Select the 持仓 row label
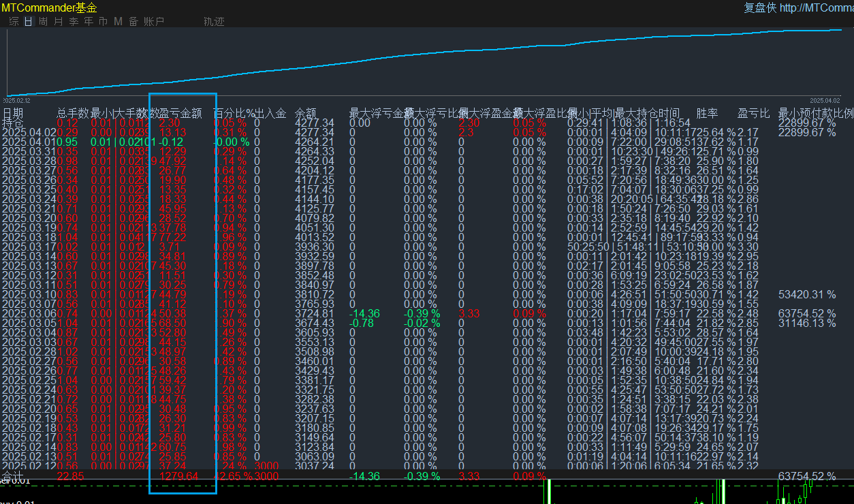The width and height of the screenshot is (854, 504). pos(12,123)
